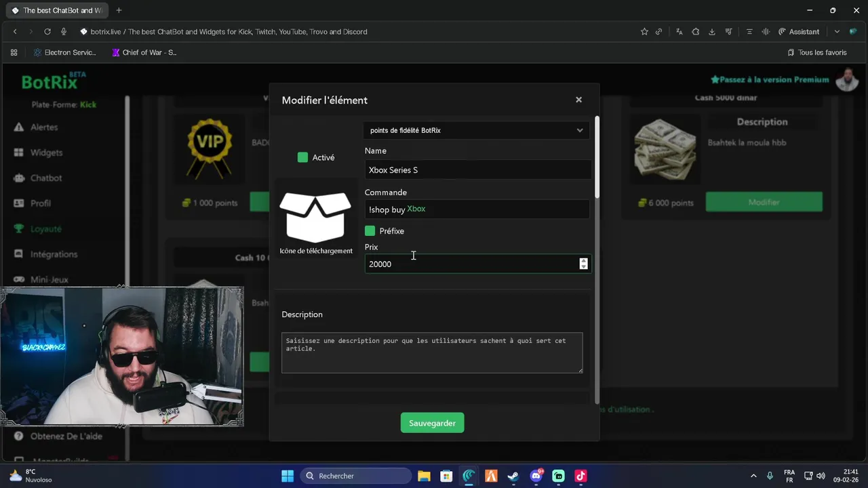Image resolution: width=868 pixels, height=488 pixels.
Task: Open Electron Servic.. bookmark
Action: [x=64, y=52]
